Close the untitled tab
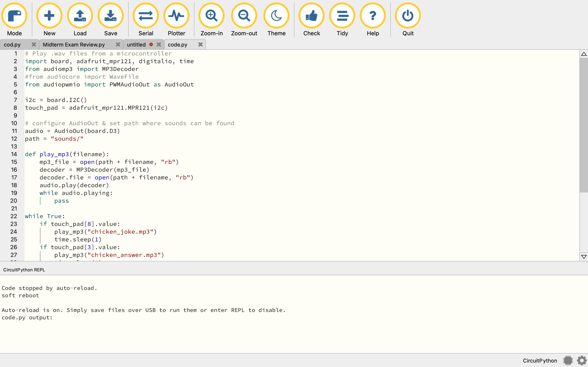 click(159, 44)
